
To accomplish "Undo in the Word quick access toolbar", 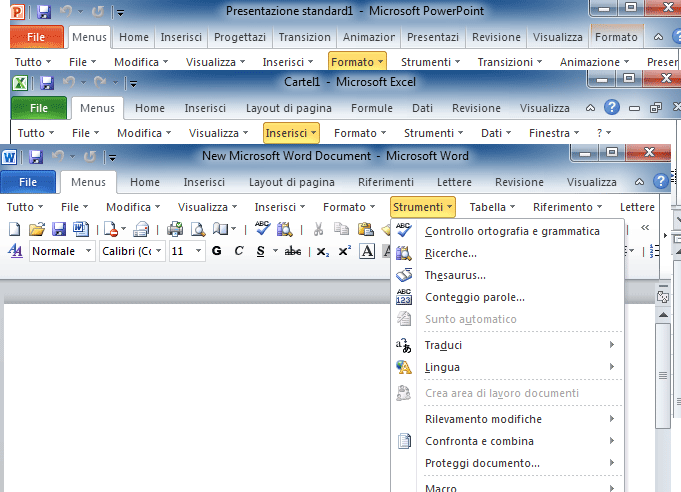I will [x=58, y=156].
